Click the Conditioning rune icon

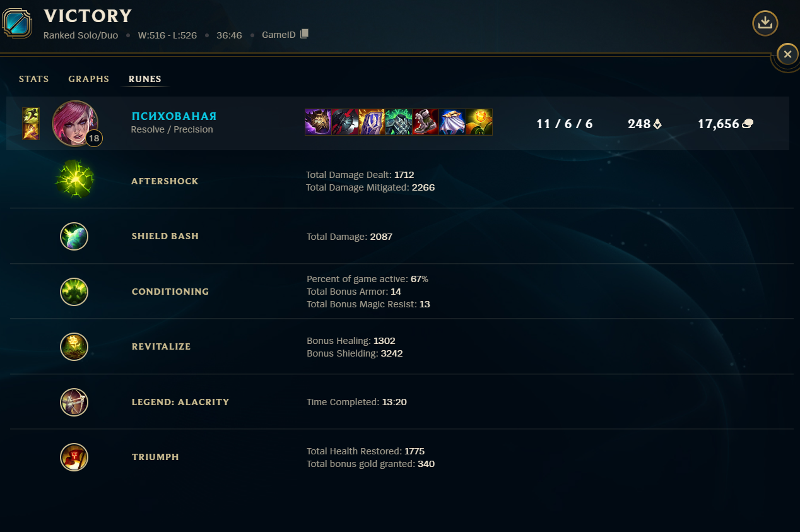click(74, 292)
